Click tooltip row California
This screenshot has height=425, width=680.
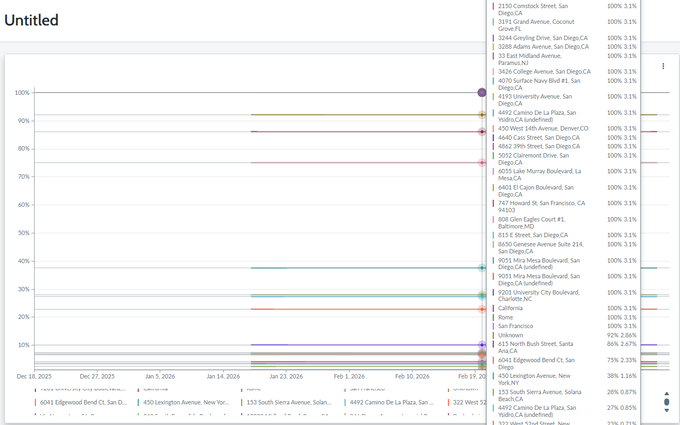tap(565, 308)
